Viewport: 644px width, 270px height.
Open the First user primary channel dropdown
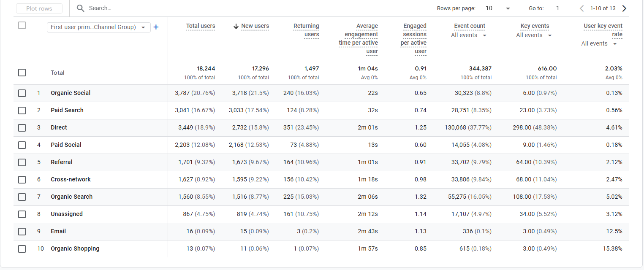click(x=98, y=27)
